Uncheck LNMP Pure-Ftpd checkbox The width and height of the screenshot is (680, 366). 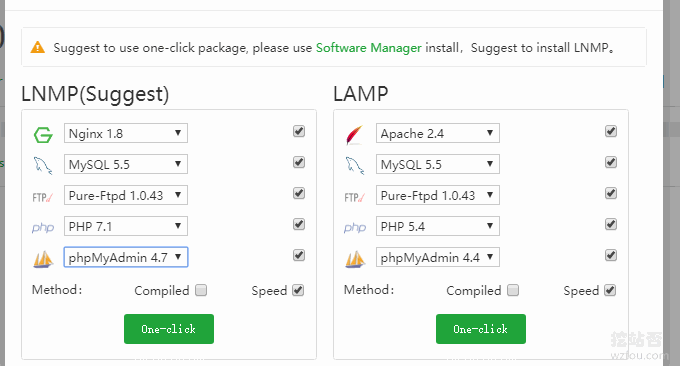[x=299, y=193]
